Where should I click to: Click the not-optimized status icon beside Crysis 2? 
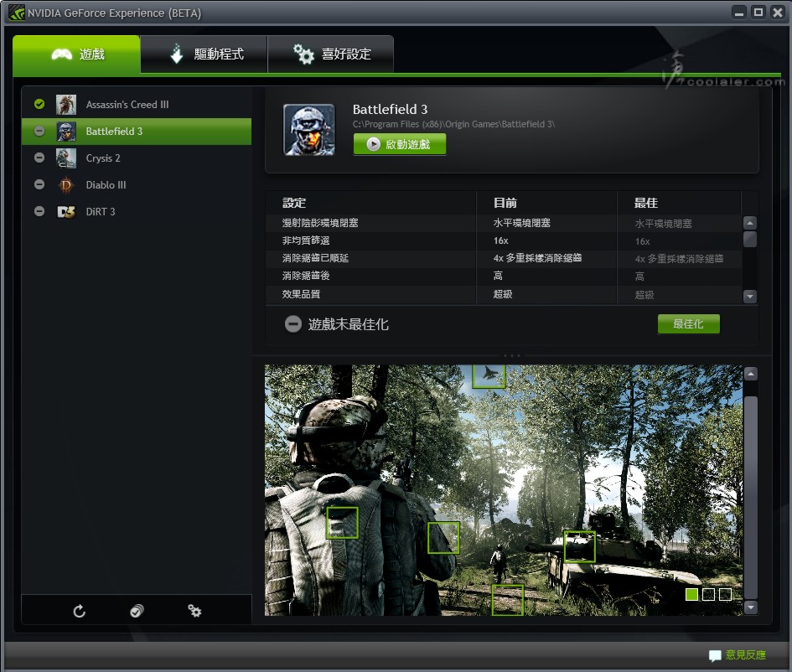tap(39, 158)
